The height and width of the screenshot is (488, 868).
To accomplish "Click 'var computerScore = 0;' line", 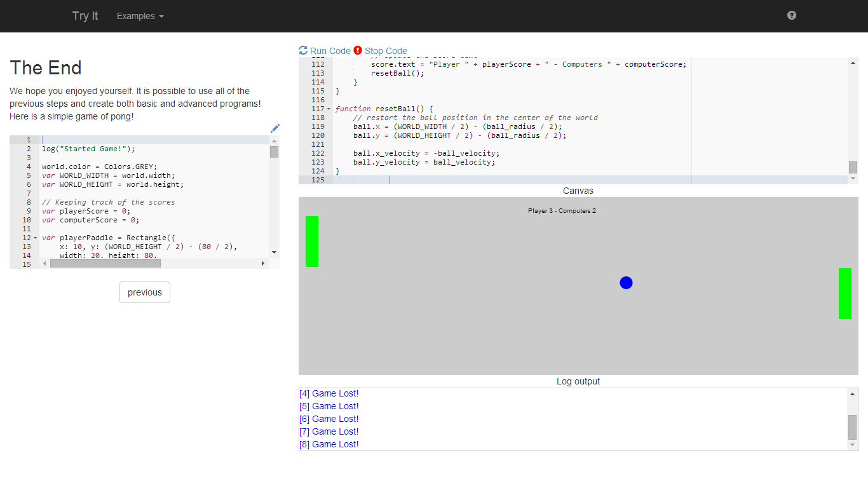I will click(x=90, y=220).
